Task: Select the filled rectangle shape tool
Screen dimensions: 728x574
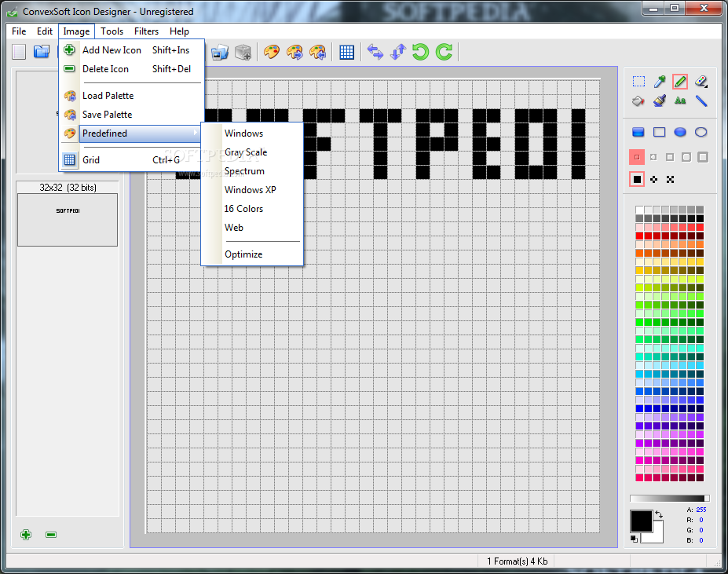Action: 638,133
